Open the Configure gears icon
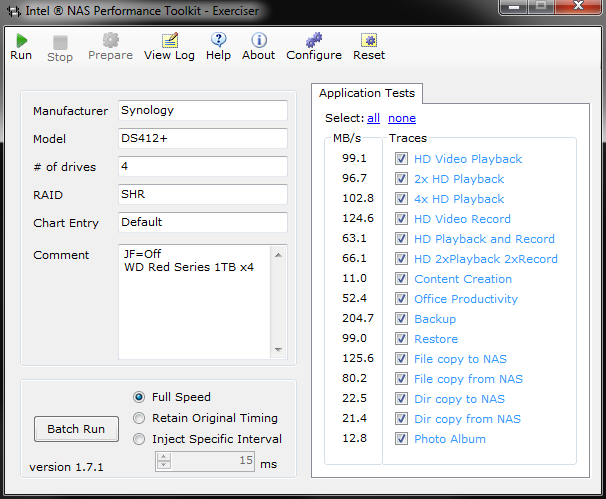606x499 pixels. point(314,40)
